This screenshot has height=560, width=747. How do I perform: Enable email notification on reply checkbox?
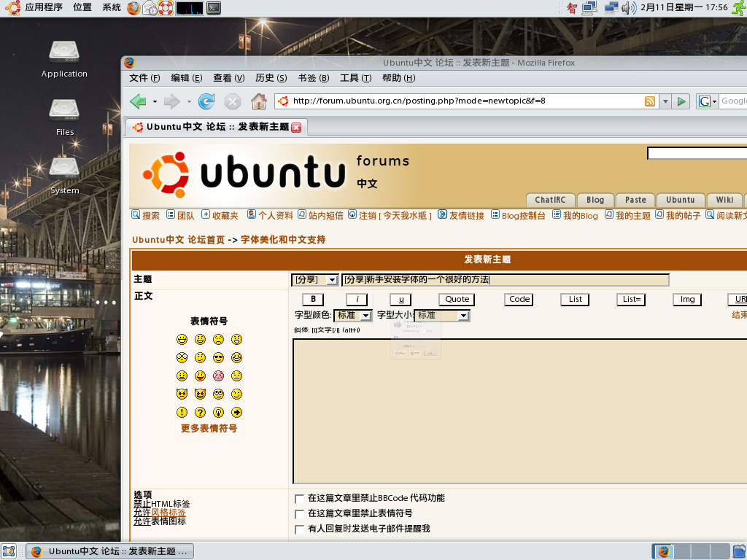coord(299,529)
